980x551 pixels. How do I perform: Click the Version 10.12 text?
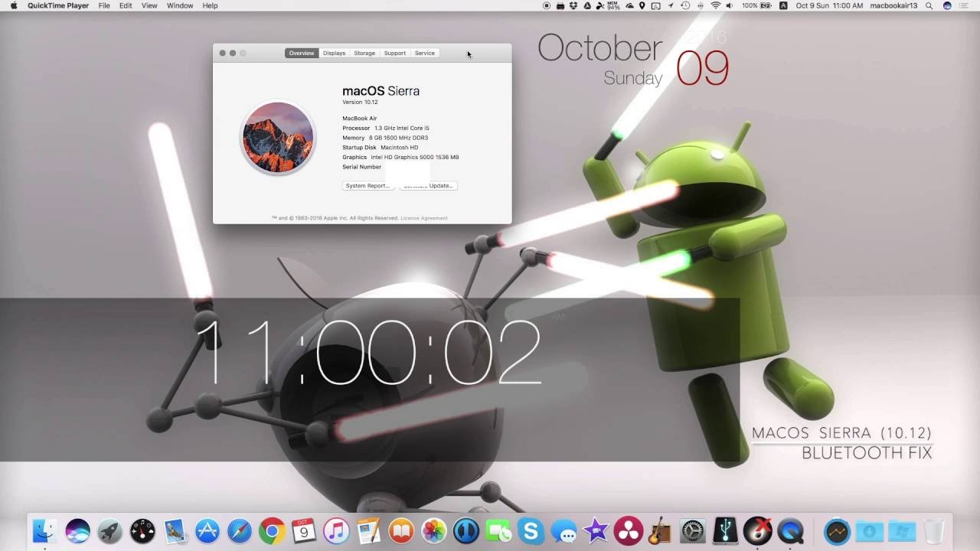[360, 102]
